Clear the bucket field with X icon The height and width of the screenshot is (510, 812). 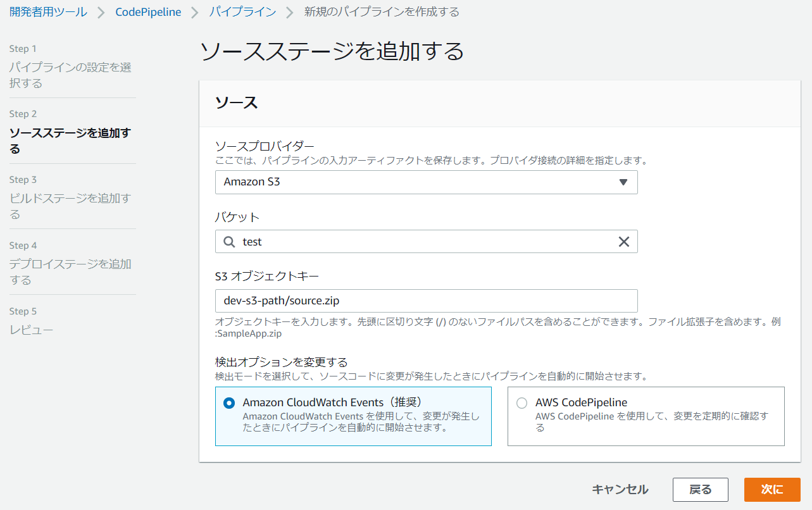[x=623, y=242]
